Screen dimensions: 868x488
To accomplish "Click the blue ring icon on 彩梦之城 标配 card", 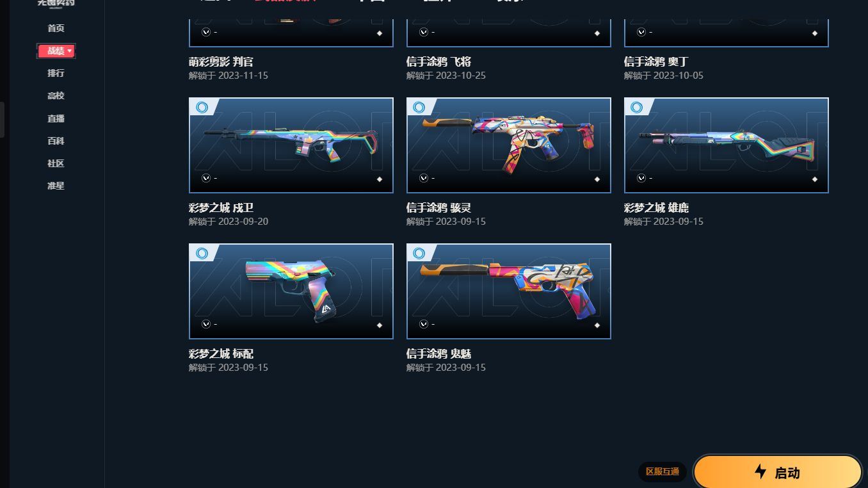I will pyautogui.click(x=202, y=254).
